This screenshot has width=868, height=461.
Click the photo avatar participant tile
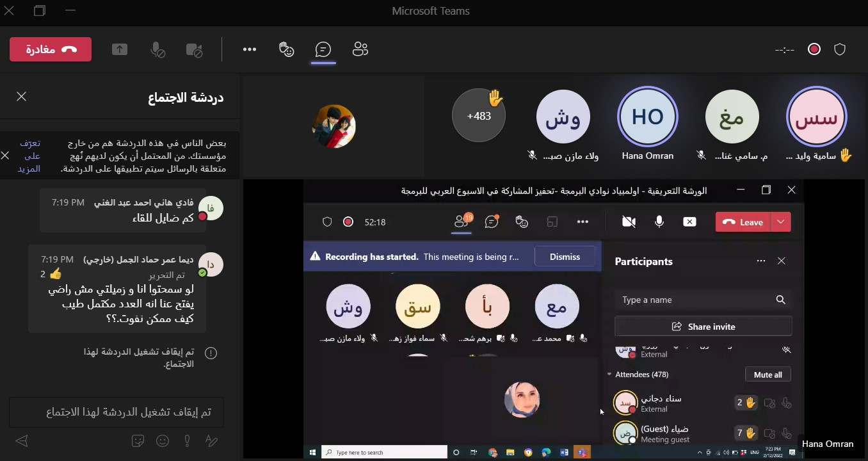334,126
